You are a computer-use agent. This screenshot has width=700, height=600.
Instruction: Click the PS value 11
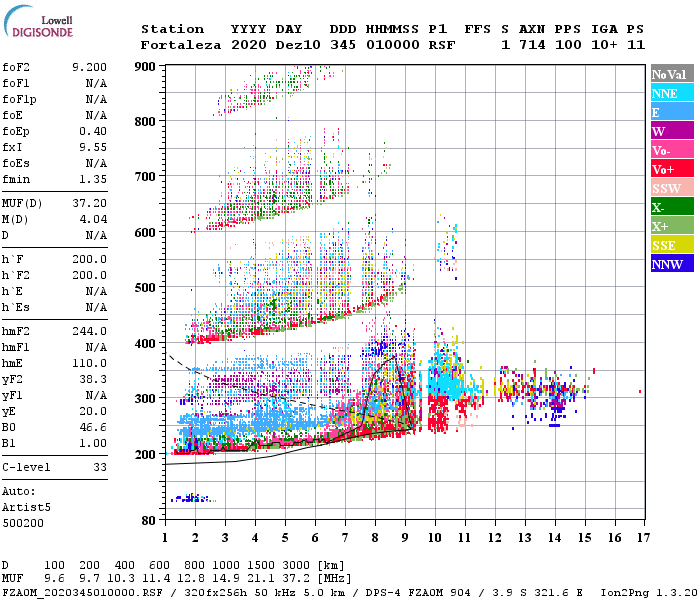(636, 45)
